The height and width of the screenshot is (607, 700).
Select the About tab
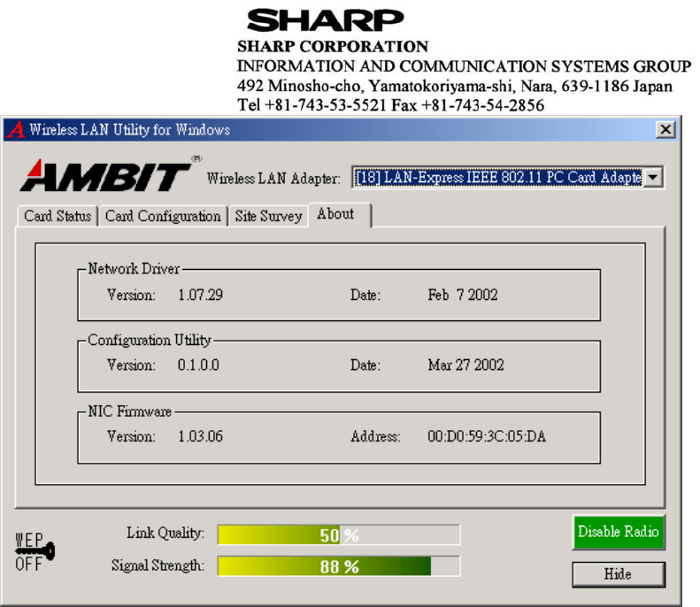(x=339, y=214)
